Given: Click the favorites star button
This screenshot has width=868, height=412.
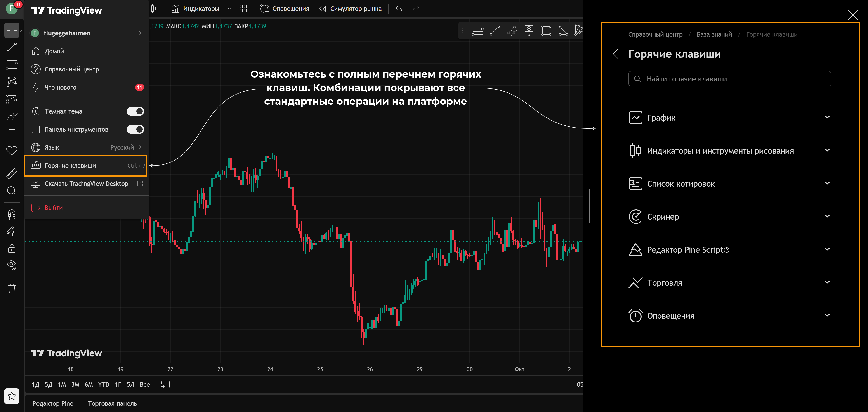Looking at the screenshot, I should click(x=12, y=396).
